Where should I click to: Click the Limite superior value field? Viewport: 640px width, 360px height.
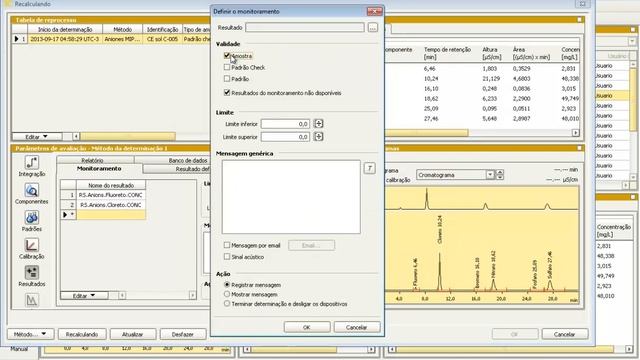[x=285, y=137]
